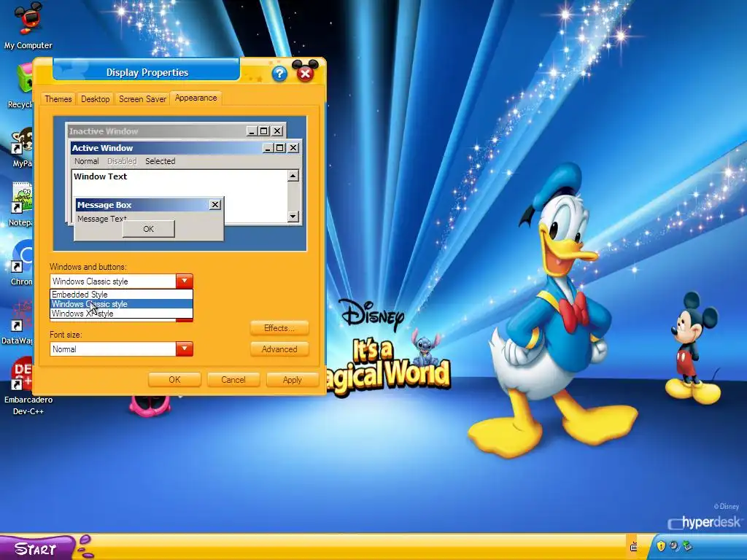Click the preview Active Window scroll up arrow
747x560 pixels.
tap(293, 176)
